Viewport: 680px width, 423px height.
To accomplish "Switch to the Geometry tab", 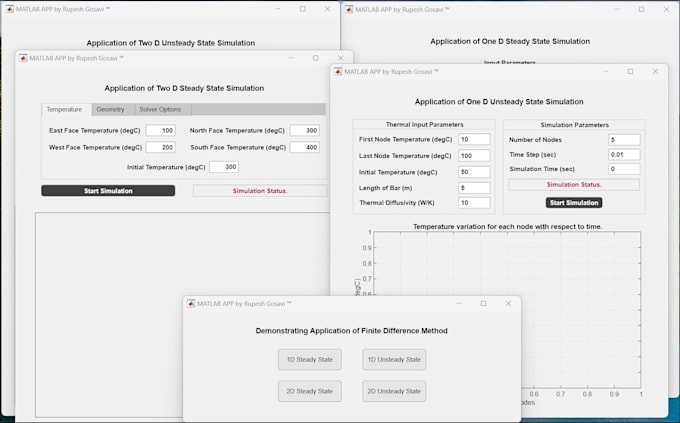I will pyautogui.click(x=110, y=109).
